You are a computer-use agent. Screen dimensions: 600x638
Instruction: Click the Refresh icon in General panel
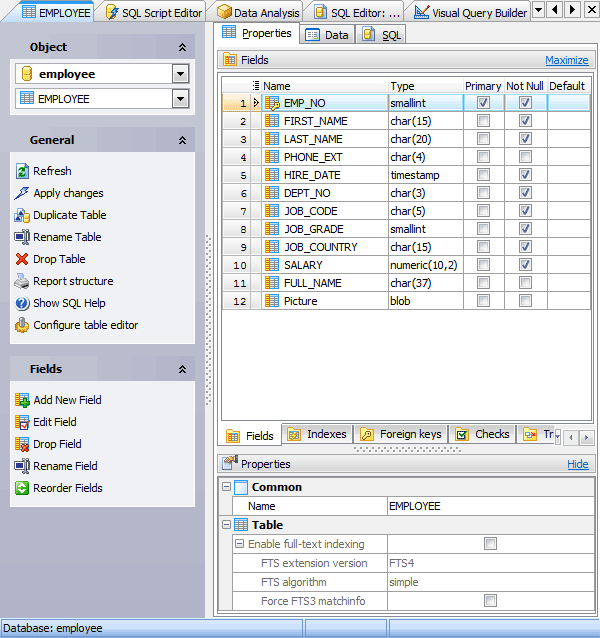pyautogui.click(x=22, y=171)
